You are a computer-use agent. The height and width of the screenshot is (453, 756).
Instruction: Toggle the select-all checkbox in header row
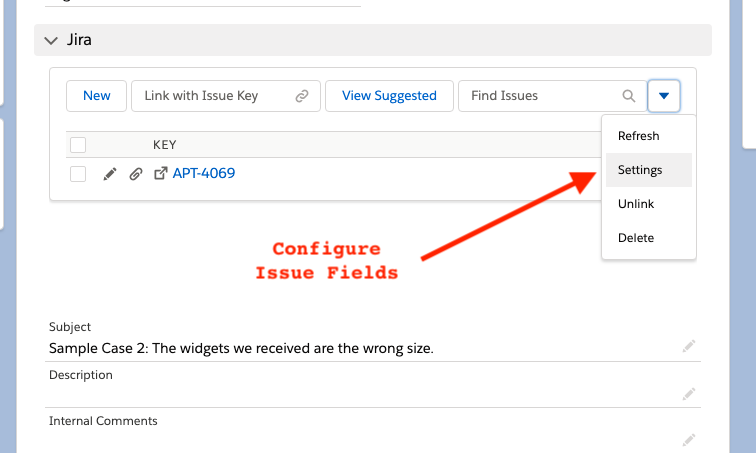[x=78, y=145]
